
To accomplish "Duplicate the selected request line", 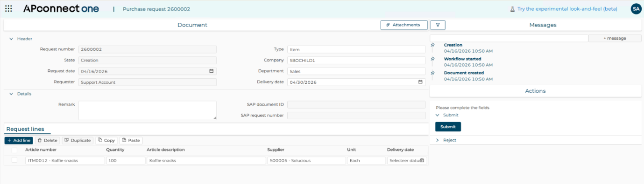I will click(78, 140).
